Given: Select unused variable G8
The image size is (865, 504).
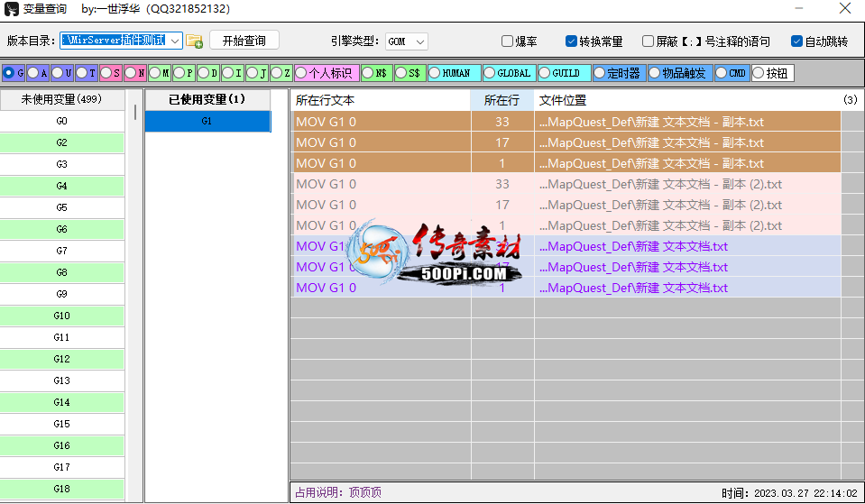Looking at the screenshot, I should (x=61, y=272).
